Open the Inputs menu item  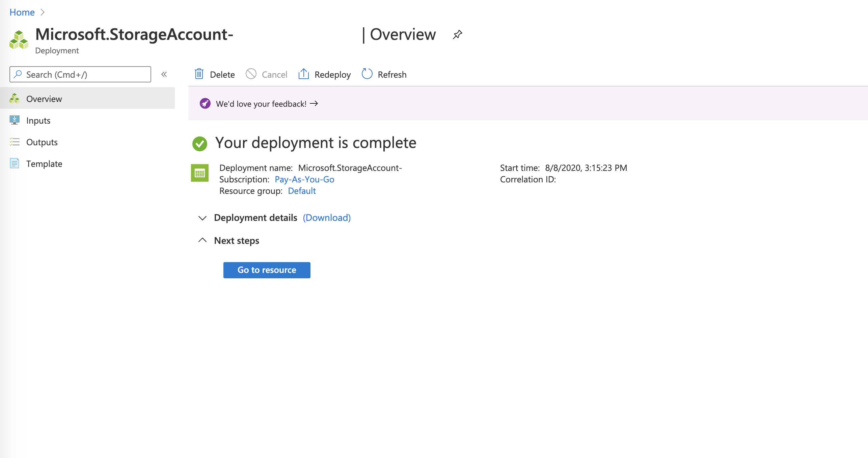point(87,120)
